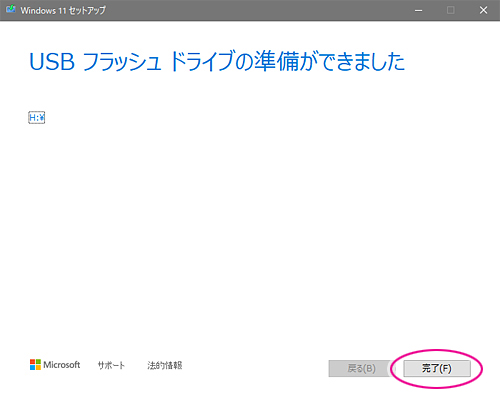Click the yellow square of Microsoft logo
The height and width of the screenshot is (395, 500).
pyautogui.click(x=38, y=367)
